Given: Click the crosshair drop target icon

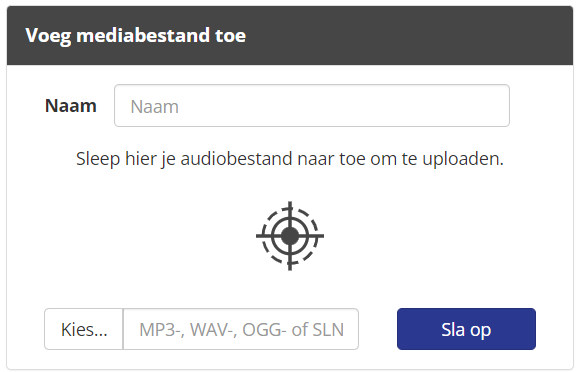Looking at the screenshot, I should point(290,236).
